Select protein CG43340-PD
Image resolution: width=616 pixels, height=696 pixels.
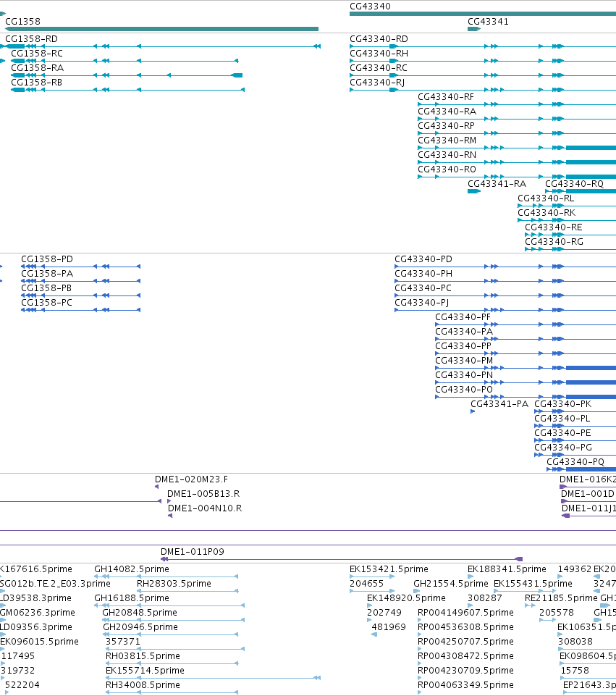(x=505, y=267)
